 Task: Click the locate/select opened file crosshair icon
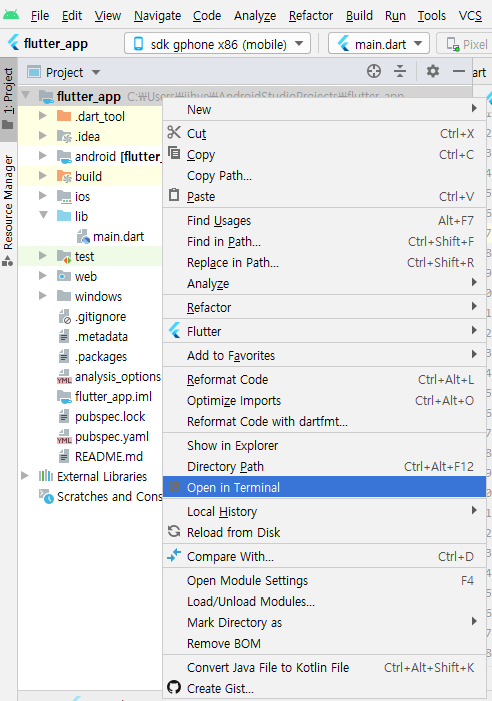coord(374,71)
